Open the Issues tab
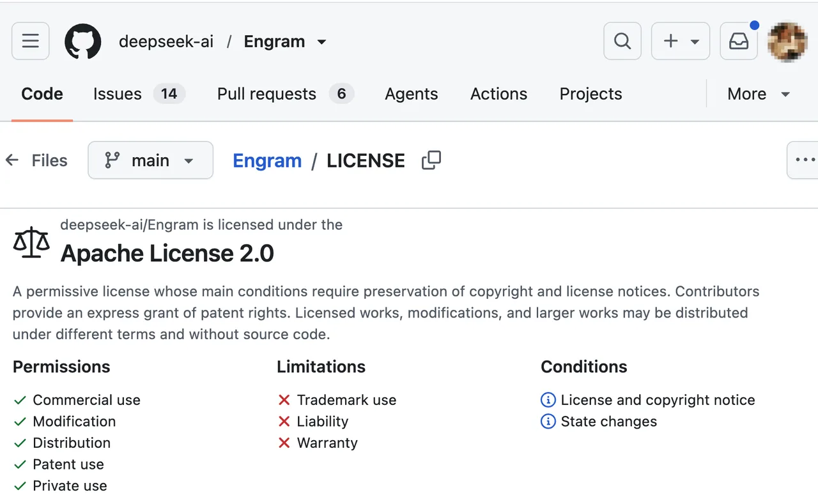The image size is (818, 504). [139, 94]
